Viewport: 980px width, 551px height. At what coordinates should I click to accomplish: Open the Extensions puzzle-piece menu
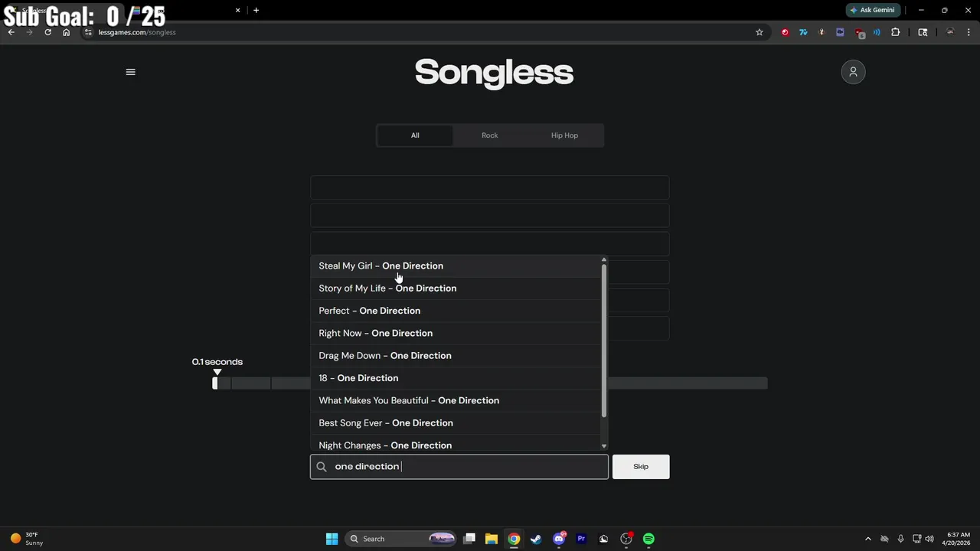click(895, 32)
